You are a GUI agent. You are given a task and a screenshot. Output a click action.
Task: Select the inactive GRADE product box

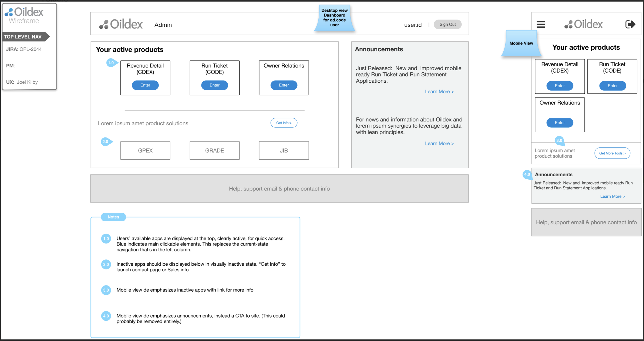215,151
